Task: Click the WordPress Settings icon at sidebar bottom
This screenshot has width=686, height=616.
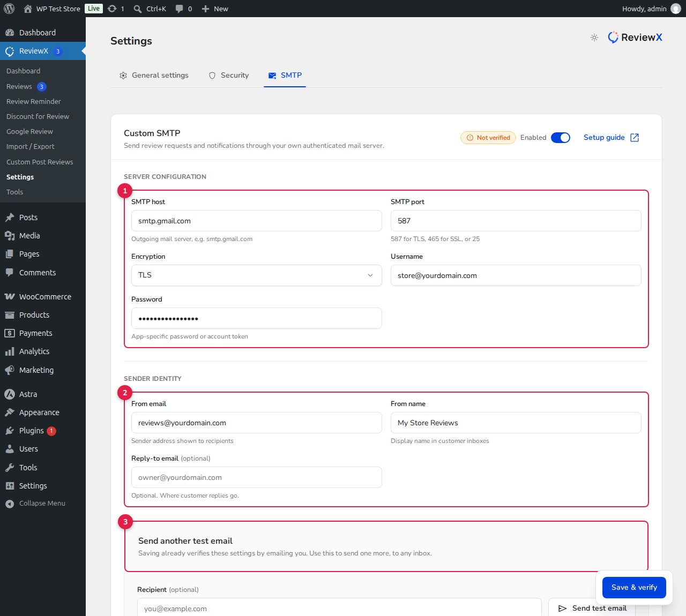Action: click(x=10, y=486)
